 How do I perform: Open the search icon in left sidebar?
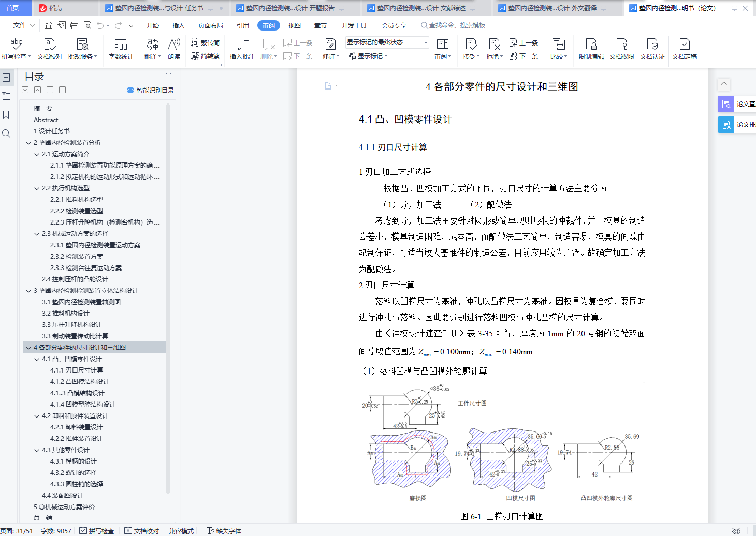coord(6,133)
